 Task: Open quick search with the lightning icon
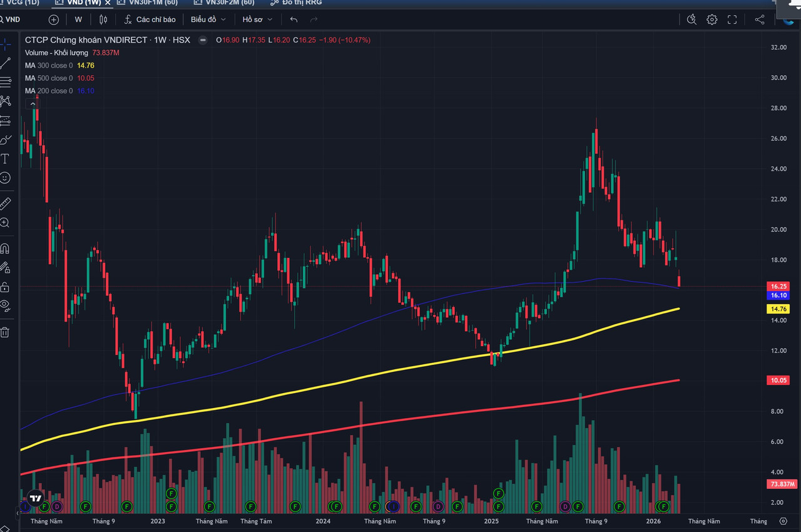[x=691, y=19]
